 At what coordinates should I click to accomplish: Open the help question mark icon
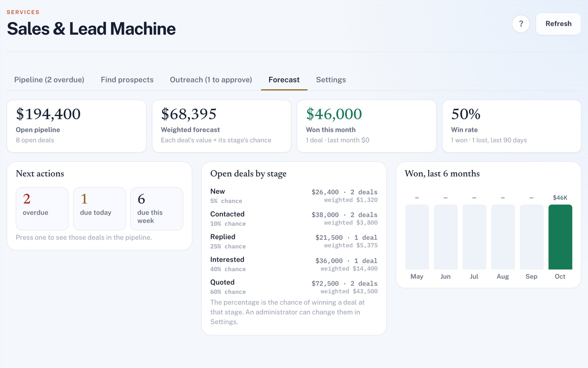click(521, 24)
